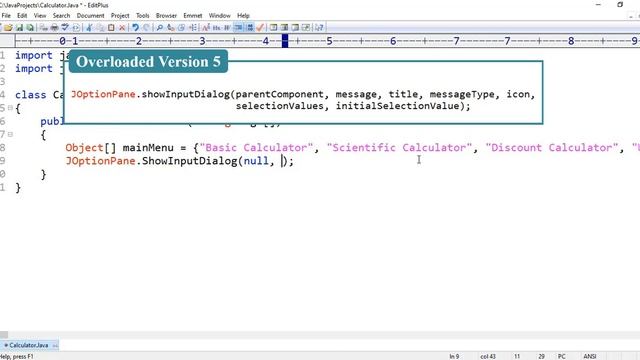This screenshot has width=640, height=360.
Task: Minimize the EditPlus window
Action: click(598, 4)
